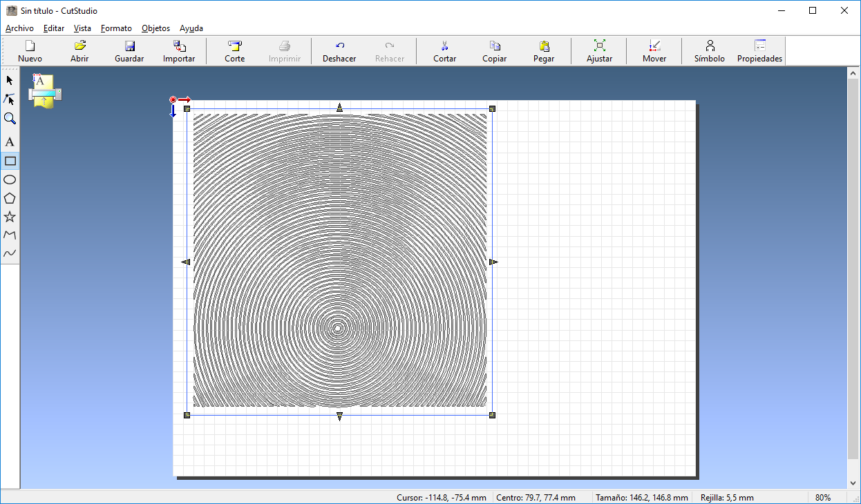
Task: Open the Archivo menu
Action: coord(19,28)
